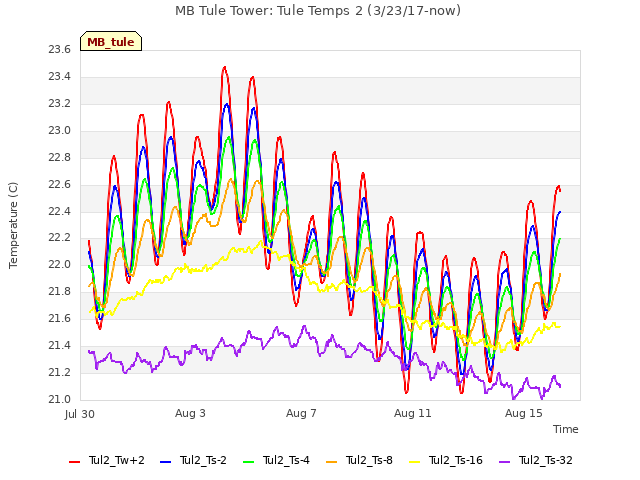This screenshot has height=480, width=640.
Task: Click the chart title MB Tule Tower
Action: coord(318,10)
